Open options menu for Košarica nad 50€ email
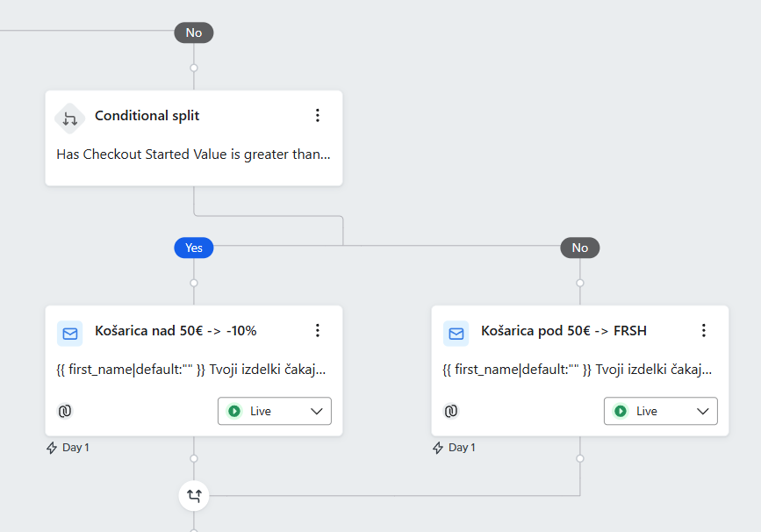 (318, 331)
